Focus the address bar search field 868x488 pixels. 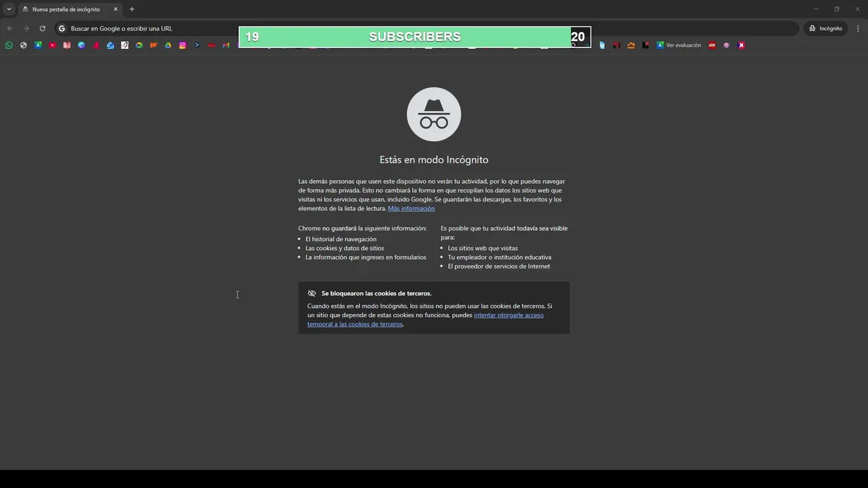coord(427,28)
